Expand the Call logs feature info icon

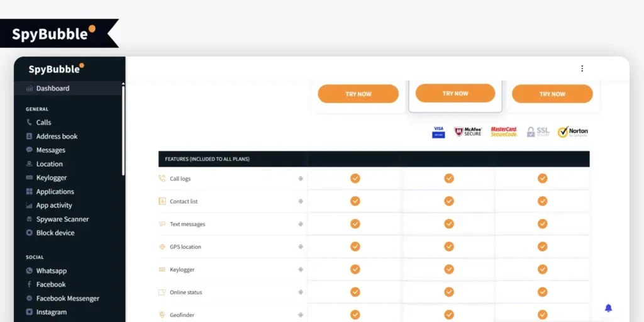point(301,179)
